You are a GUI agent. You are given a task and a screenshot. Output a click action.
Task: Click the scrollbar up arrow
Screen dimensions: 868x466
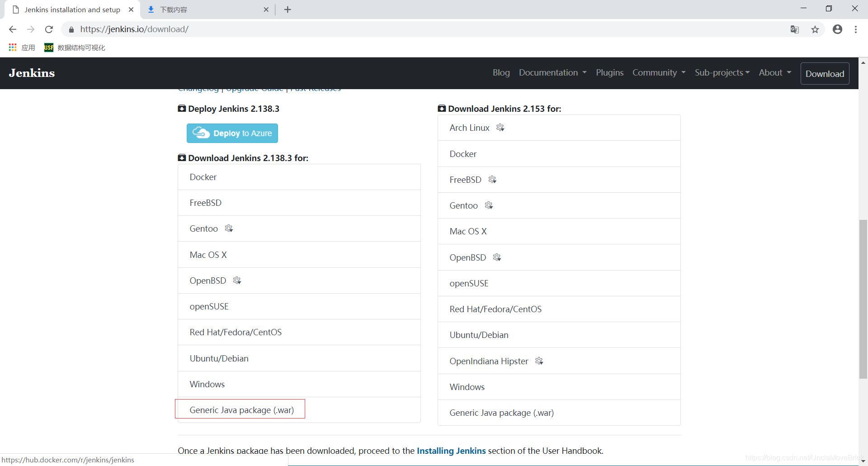point(863,62)
